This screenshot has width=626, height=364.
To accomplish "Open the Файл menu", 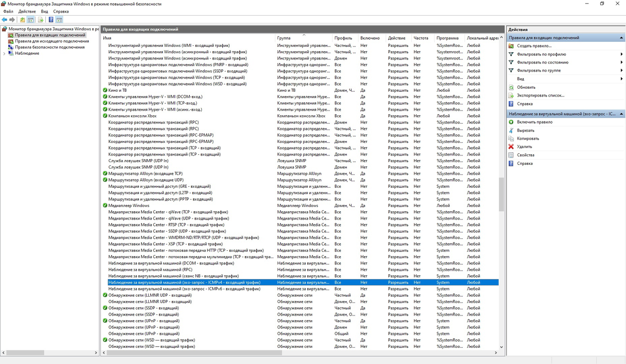I will point(8,11).
